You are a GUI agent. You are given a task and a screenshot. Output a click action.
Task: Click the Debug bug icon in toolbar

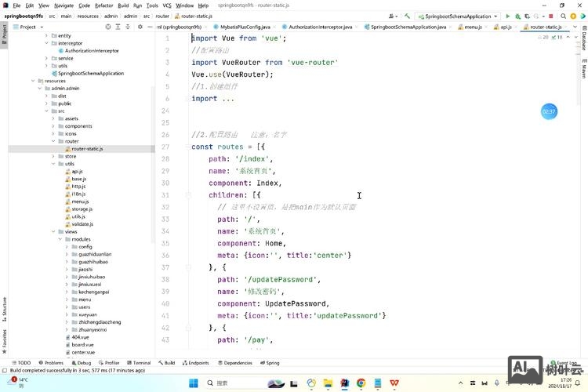tap(517, 16)
